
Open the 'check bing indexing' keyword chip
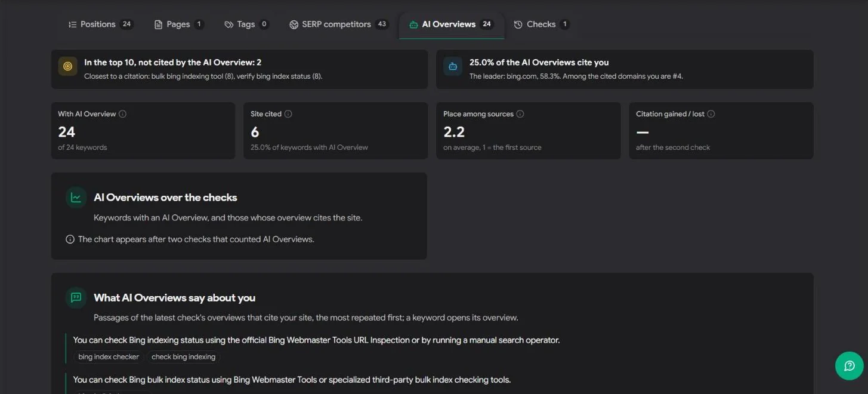[184, 357]
